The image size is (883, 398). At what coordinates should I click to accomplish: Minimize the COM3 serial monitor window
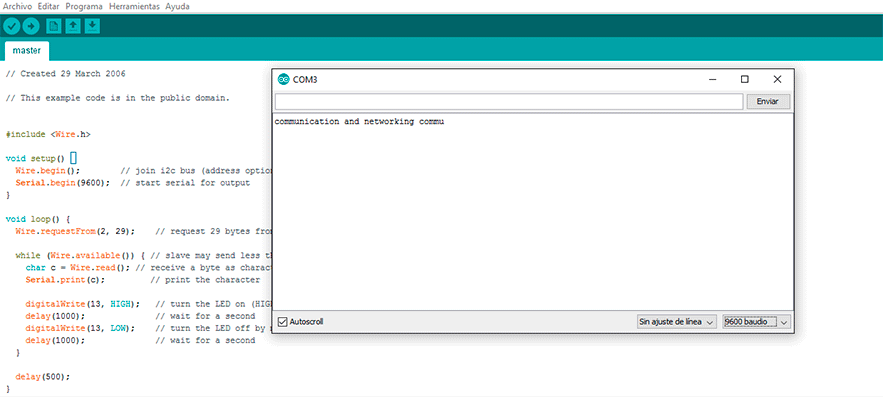(712, 79)
